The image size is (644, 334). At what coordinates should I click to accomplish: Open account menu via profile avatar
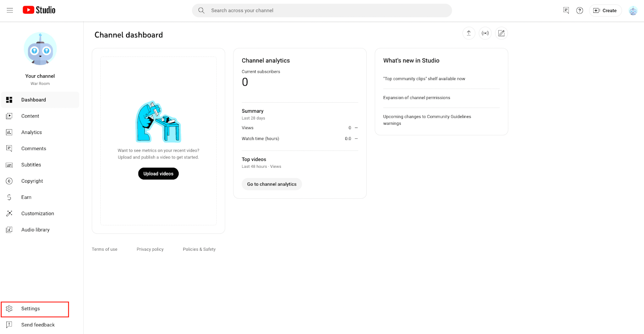click(633, 11)
